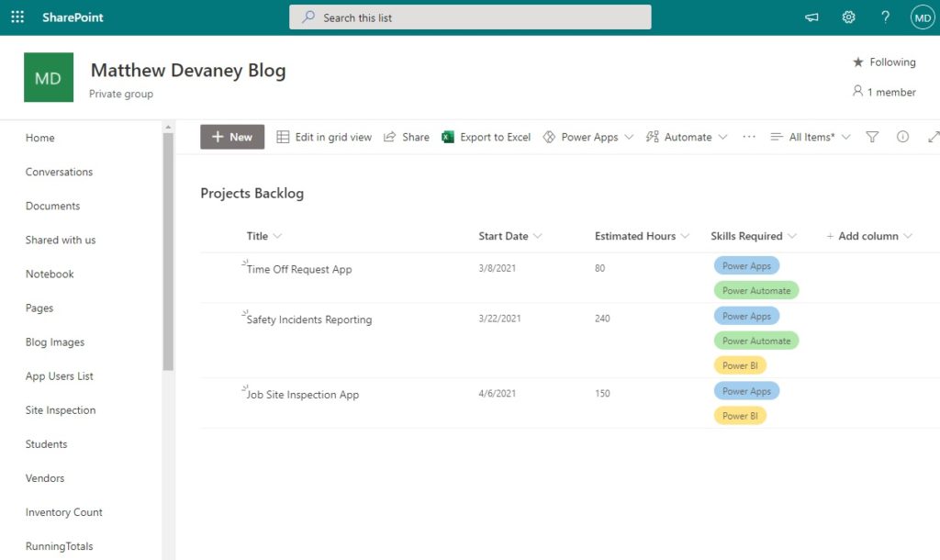Image resolution: width=940 pixels, height=560 pixels.
Task: Open the All Items view dropdown
Action: tap(811, 136)
